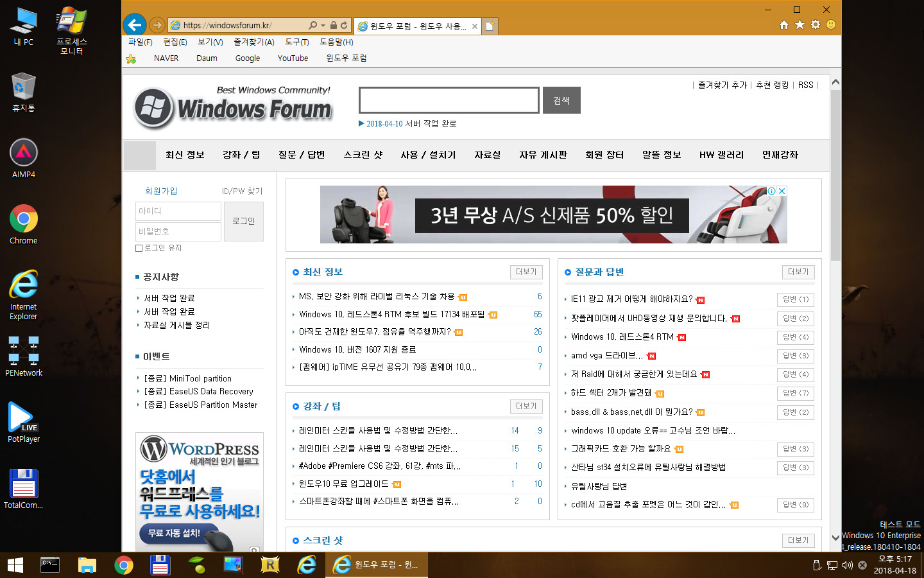Open the 도구(T) menu
924x578 pixels.
297,42
